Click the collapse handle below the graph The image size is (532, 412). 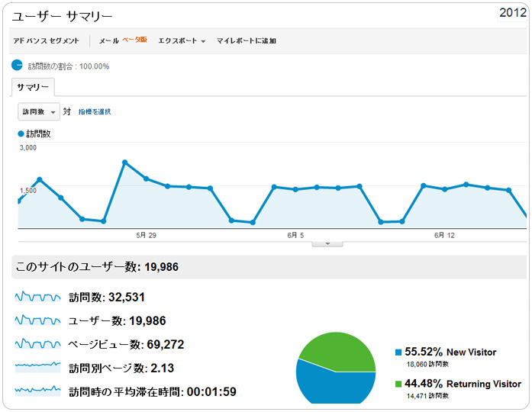pyautogui.click(x=327, y=243)
